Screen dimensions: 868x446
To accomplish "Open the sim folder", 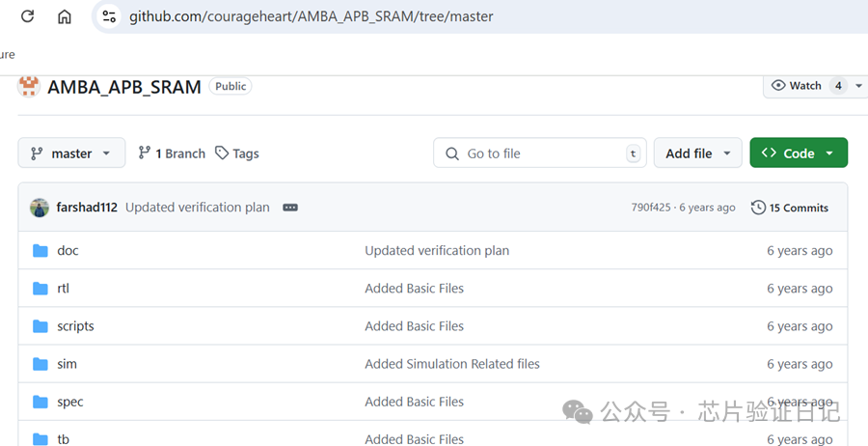I will pyautogui.click(x=67, y=364).
